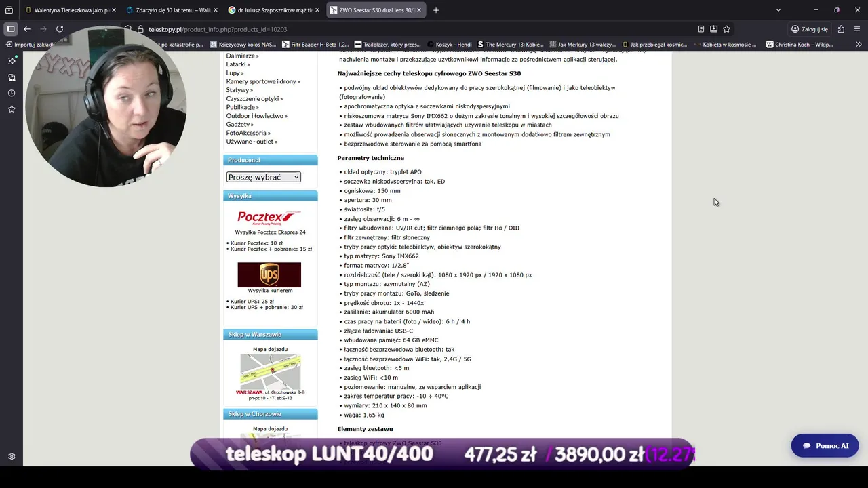Viewport: 868px width, 488px height.
Task: Open Importuj zakładki bookmark
Action: point(30,45)
